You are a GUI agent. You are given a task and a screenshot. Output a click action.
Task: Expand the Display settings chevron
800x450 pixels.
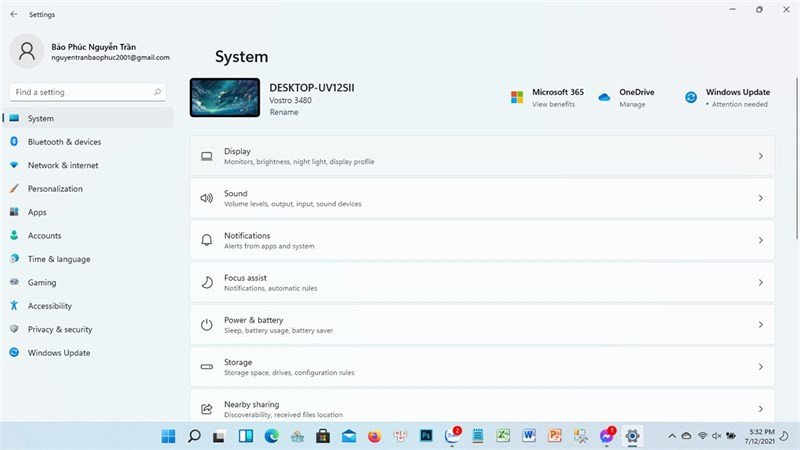pos(760,156)
